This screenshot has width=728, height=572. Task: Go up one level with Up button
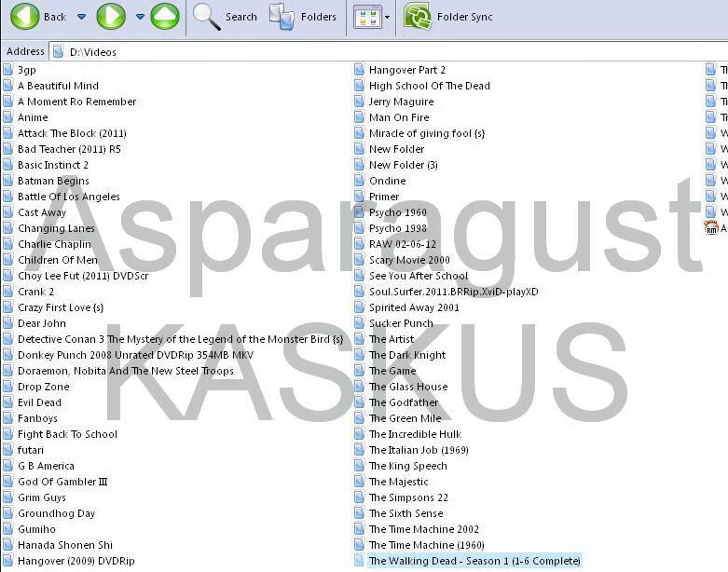(x=165, y=16)
